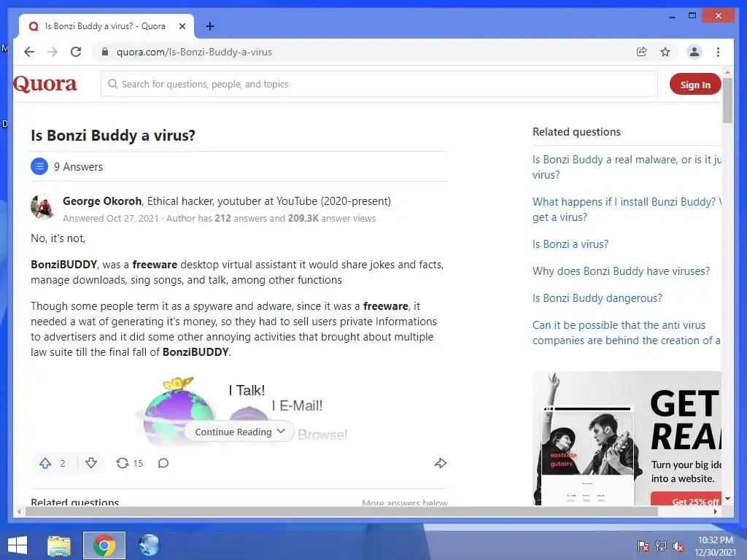The width and height of the screenshot is (747, 560).
Task: Click the Sign In button
Action: click(x=695, y=85)
